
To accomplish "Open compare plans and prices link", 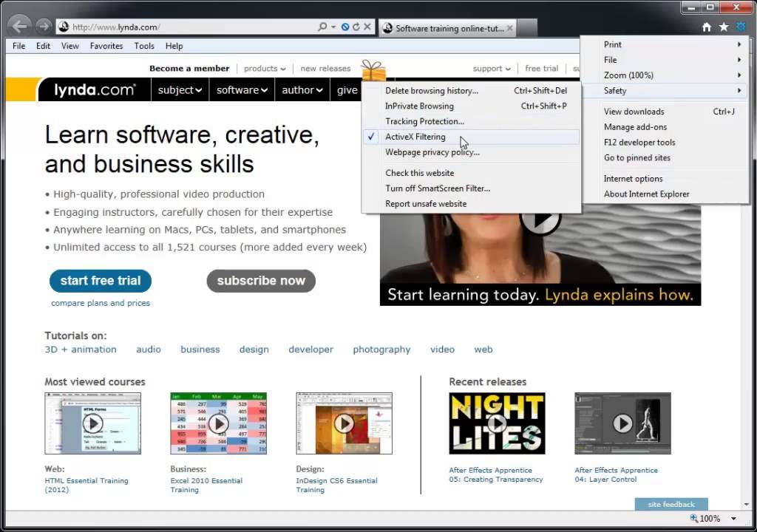I will [101, 303].
